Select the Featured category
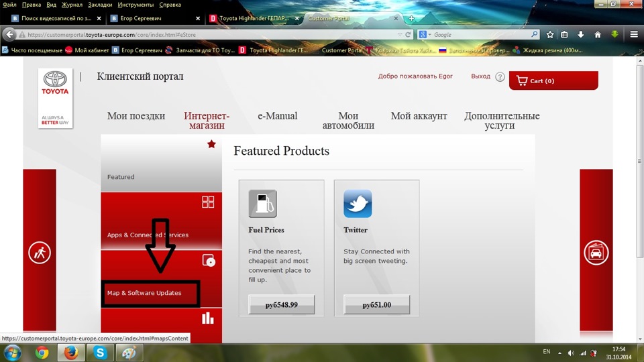644x362 pixels. [x=162, y=163]
